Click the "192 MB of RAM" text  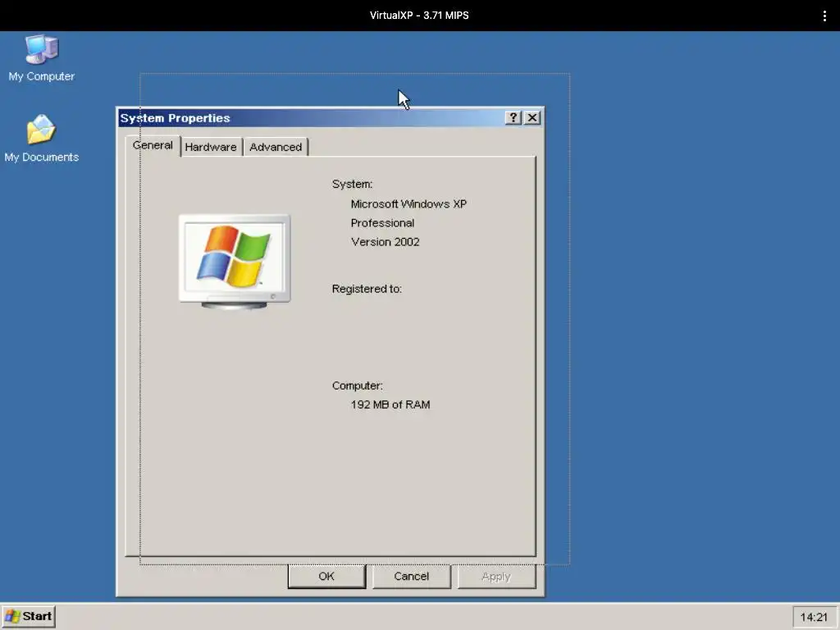click(x=390, y=405)
